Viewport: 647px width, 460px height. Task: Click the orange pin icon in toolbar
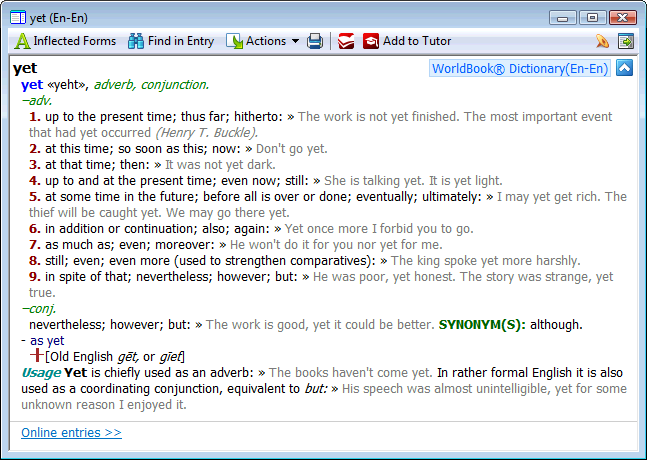point(602,41)
